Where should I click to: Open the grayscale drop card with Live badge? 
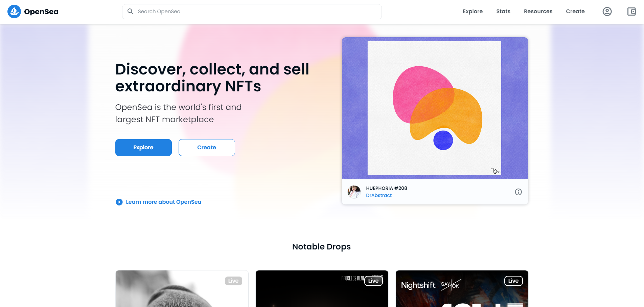182,289
